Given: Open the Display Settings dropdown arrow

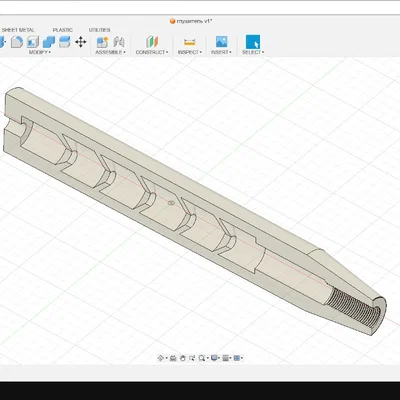Looking at the screenshot, I should [x=219, y=358].
